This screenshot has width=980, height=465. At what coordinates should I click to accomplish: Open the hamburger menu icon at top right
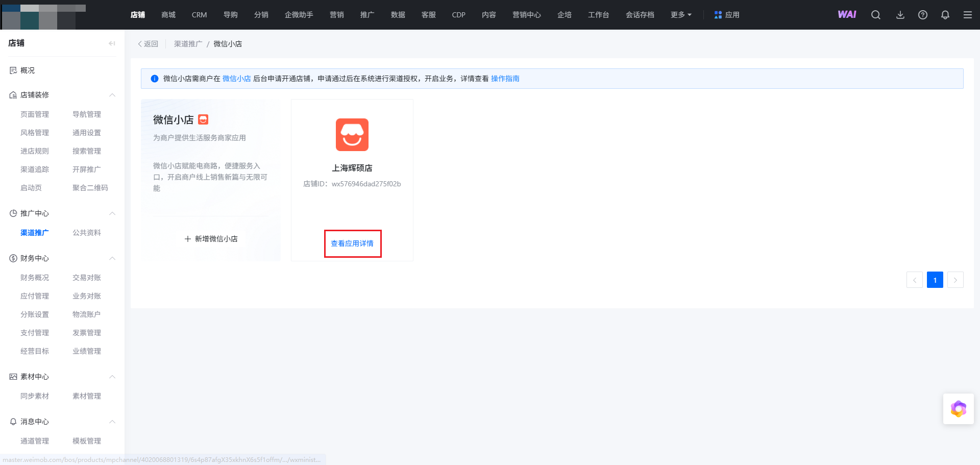point(968,15)
